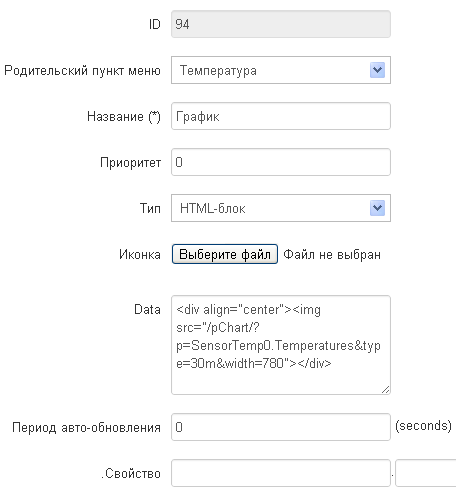Click the resize grip of the Data textarea
This screenshot has height=489, width=456.
point(386,390)
